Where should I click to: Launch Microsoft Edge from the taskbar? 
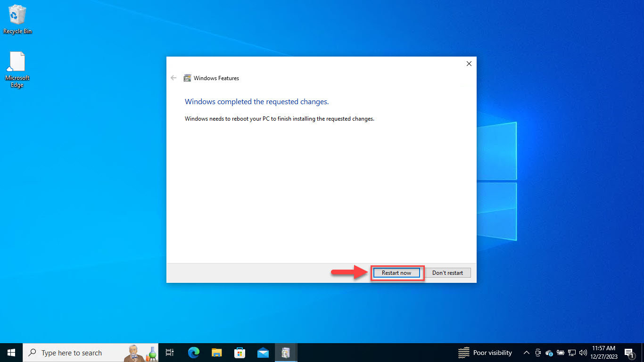click(193, 353)
